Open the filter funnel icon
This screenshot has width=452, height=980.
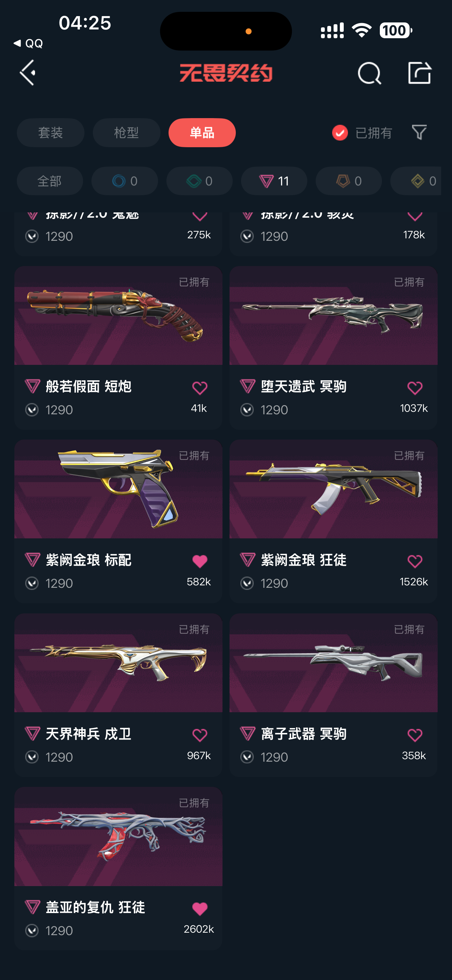[419, 132]
